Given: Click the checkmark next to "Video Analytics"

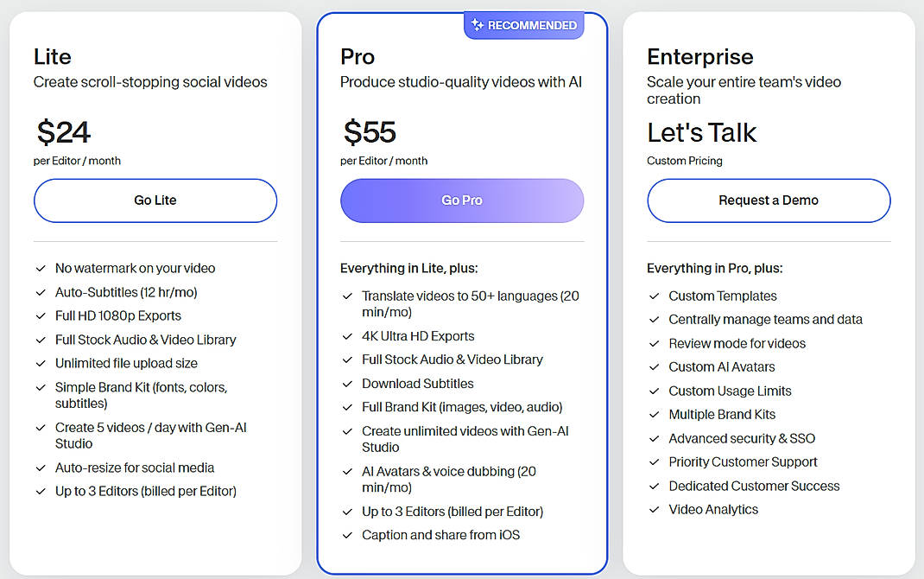Looking at the screenshot, I should tap(654, 509).
